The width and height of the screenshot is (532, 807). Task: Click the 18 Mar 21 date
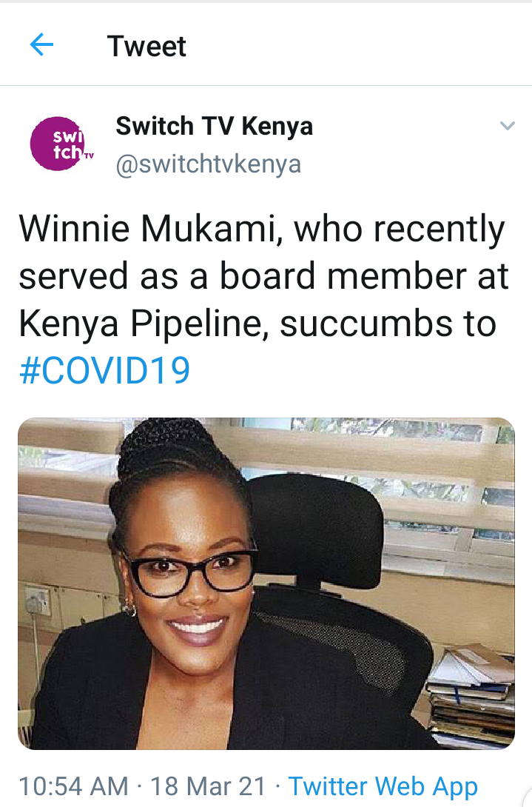[208, 786]
